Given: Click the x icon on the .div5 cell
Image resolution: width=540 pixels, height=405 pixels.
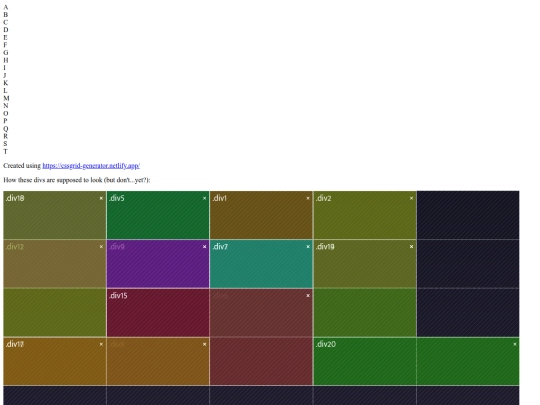Looking at the screenshot, I should click(205, 198).
